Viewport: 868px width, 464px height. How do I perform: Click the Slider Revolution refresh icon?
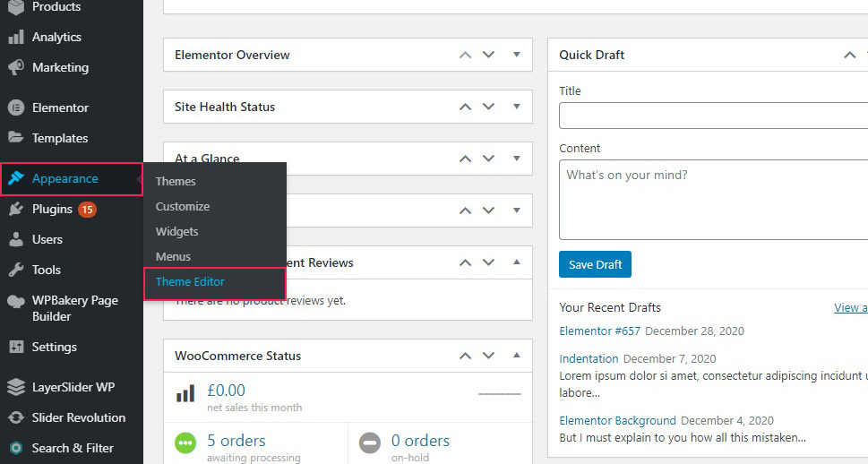pos(16,417)
